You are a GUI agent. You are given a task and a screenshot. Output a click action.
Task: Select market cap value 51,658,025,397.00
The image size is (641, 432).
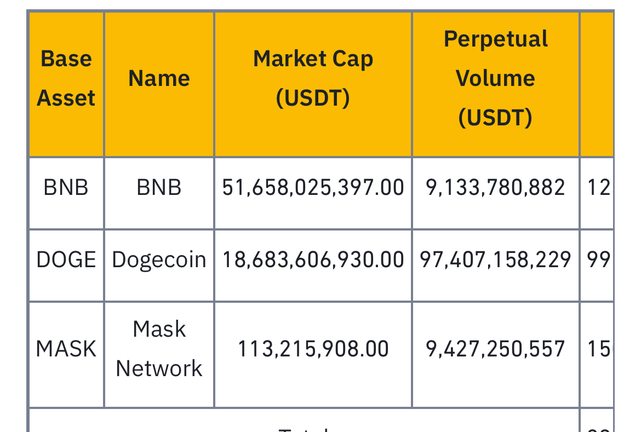(312, 187)
